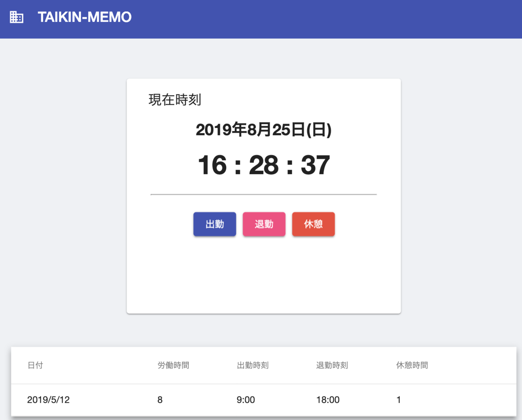Select the 労働時間 column header
Image resolution: width=522 pixels, height=420 pixels.
[x=172, y=365]
